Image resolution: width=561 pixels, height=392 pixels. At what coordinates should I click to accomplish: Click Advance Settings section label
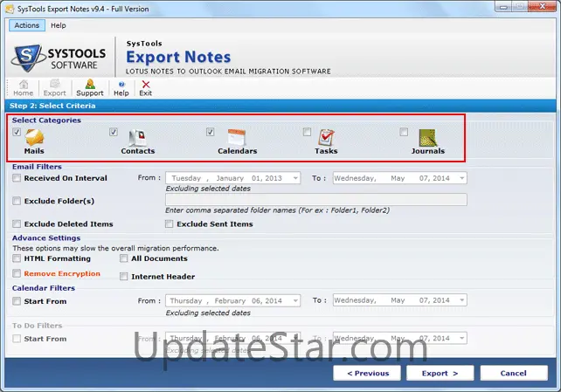point(46,238)
